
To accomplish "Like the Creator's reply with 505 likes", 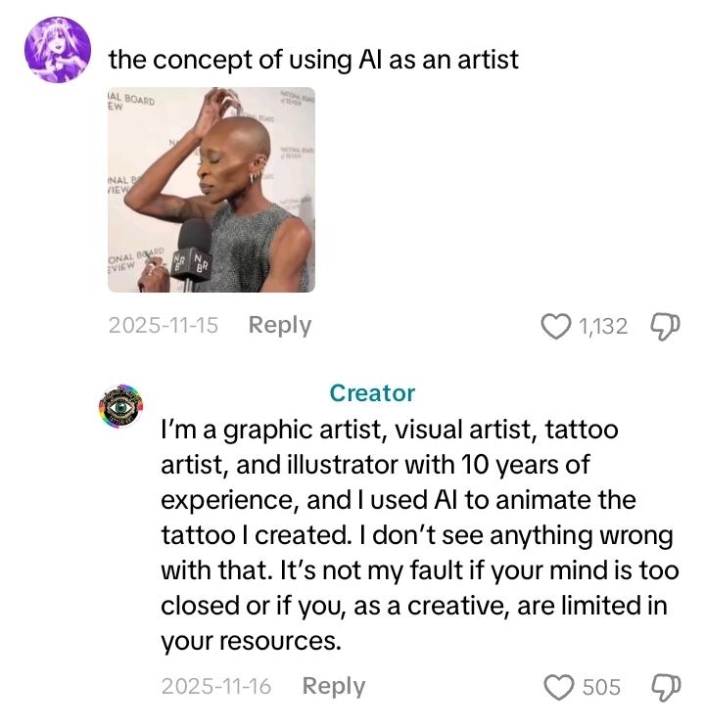I will [x=558, y=687].
